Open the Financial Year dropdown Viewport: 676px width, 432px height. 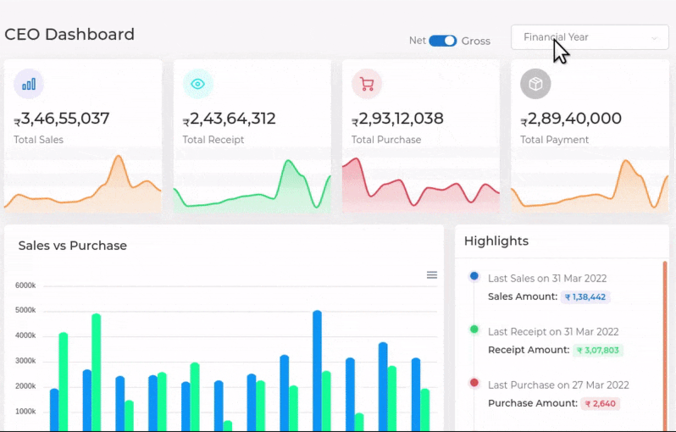[x=589, y=37]
